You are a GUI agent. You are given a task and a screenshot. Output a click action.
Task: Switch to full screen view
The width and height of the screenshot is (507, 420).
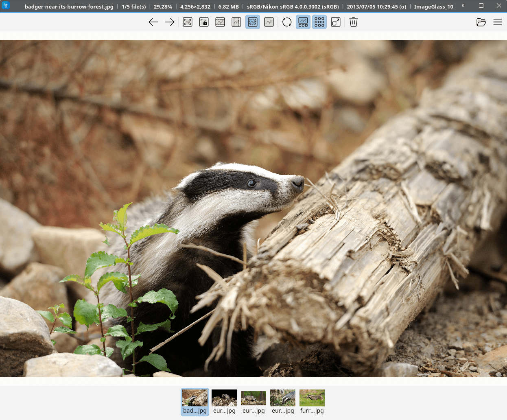[336, 22]
